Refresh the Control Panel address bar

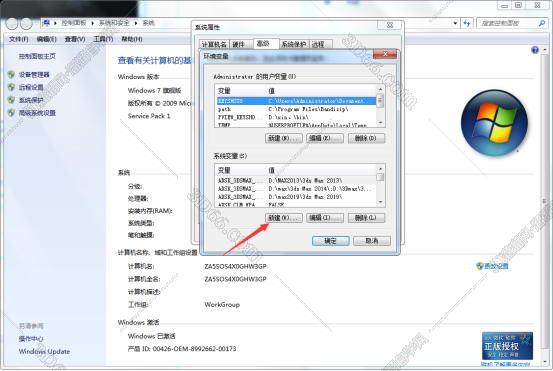[467, 24]
